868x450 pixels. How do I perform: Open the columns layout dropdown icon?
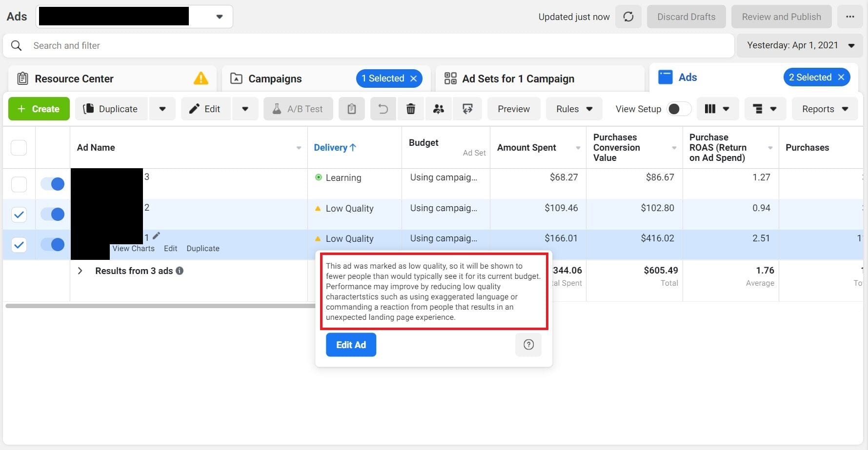click(x=717, y=109)
